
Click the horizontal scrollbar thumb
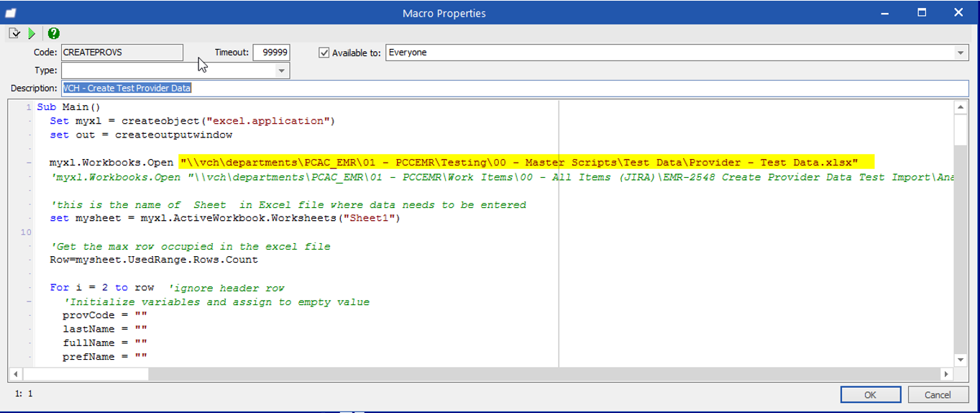point(86,373)
